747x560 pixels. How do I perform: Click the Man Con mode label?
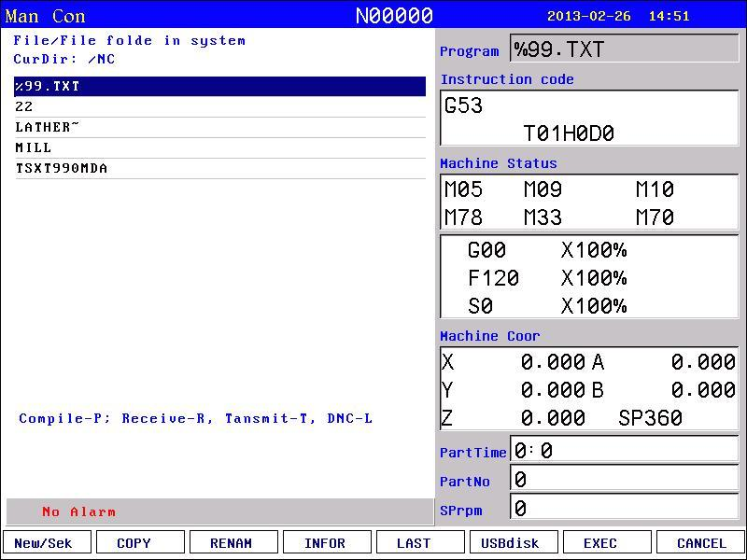45,16
